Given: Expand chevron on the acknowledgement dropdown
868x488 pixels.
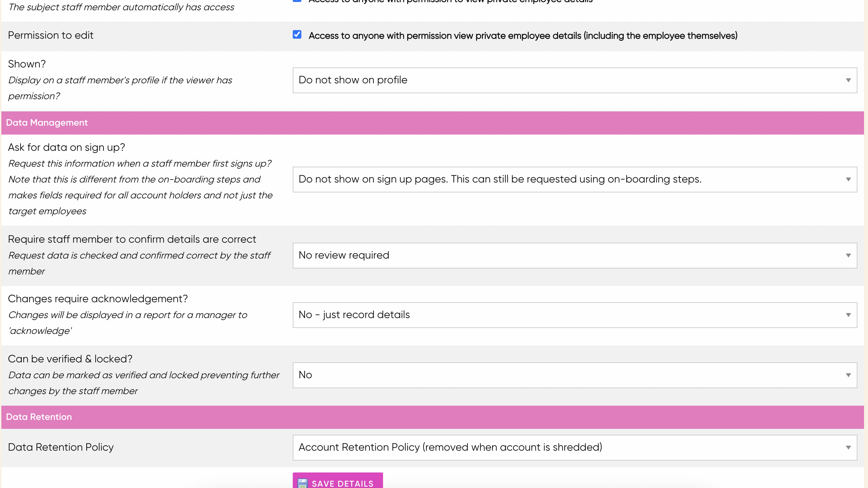Looking at the screenshot, I should coord(848,314).
